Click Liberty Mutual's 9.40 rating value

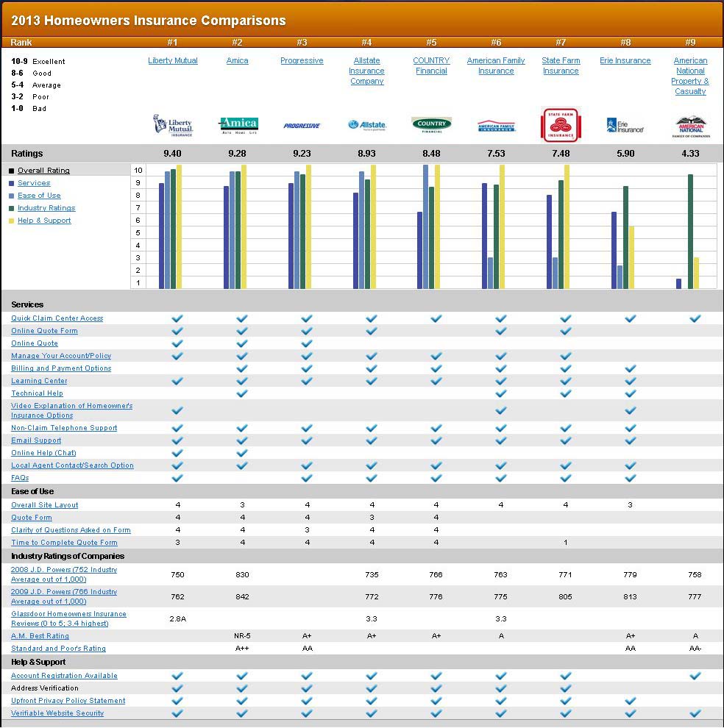click(x=172, y=154)
